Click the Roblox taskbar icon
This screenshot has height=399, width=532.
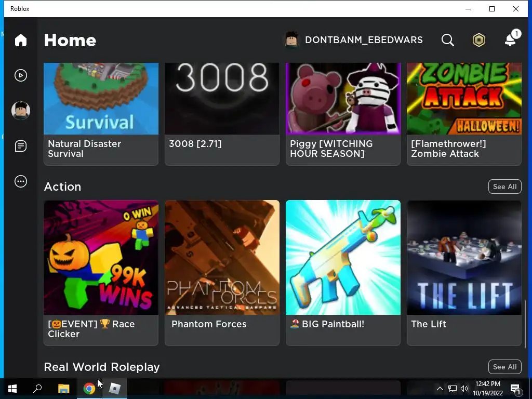(x=115, y=389)
